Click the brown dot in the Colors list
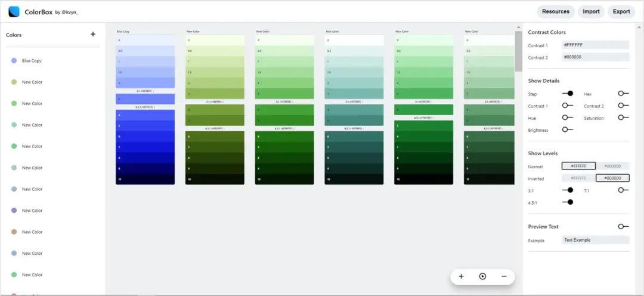Viewport: 644px width, 296px height. (x=14, y=232)
